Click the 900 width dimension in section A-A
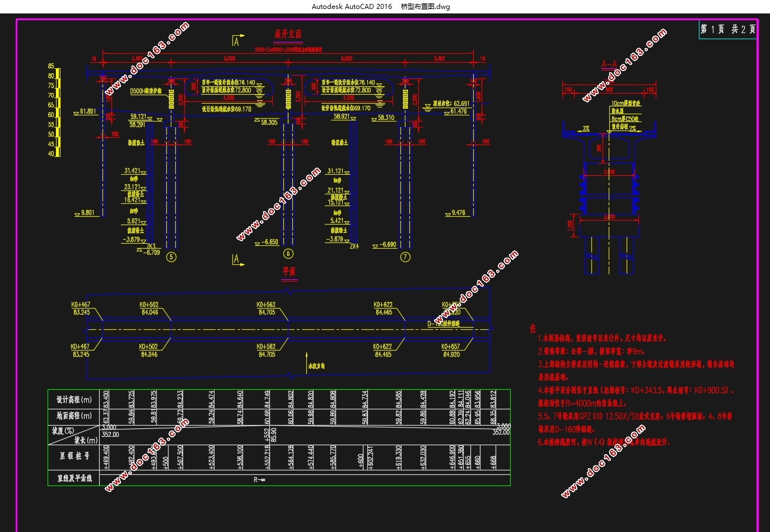 pos(609,90)
